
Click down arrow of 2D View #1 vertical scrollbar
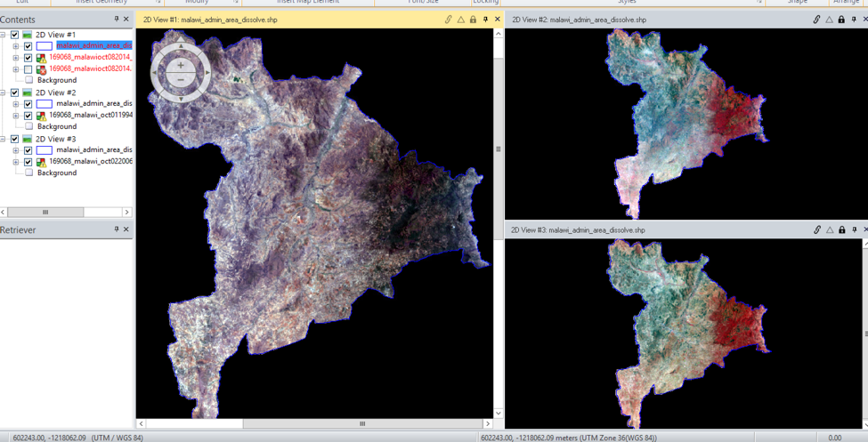tap(499, 414)
